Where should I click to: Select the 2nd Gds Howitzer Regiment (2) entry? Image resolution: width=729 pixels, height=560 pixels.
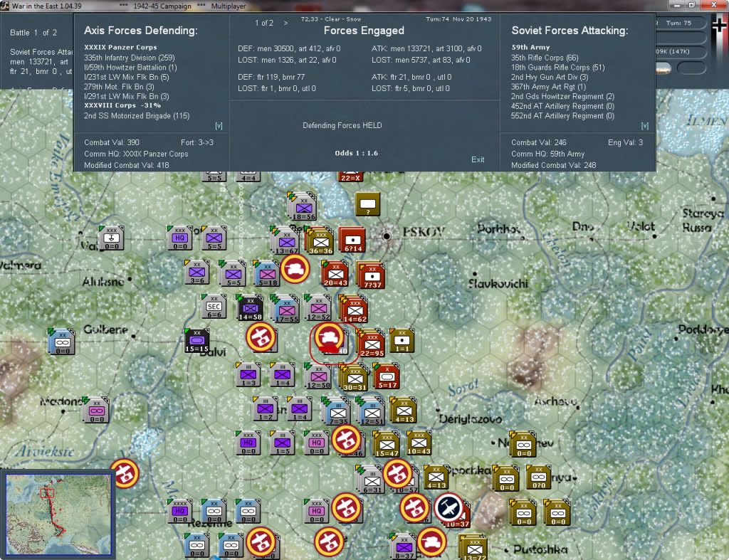click(x=562, y=97)
